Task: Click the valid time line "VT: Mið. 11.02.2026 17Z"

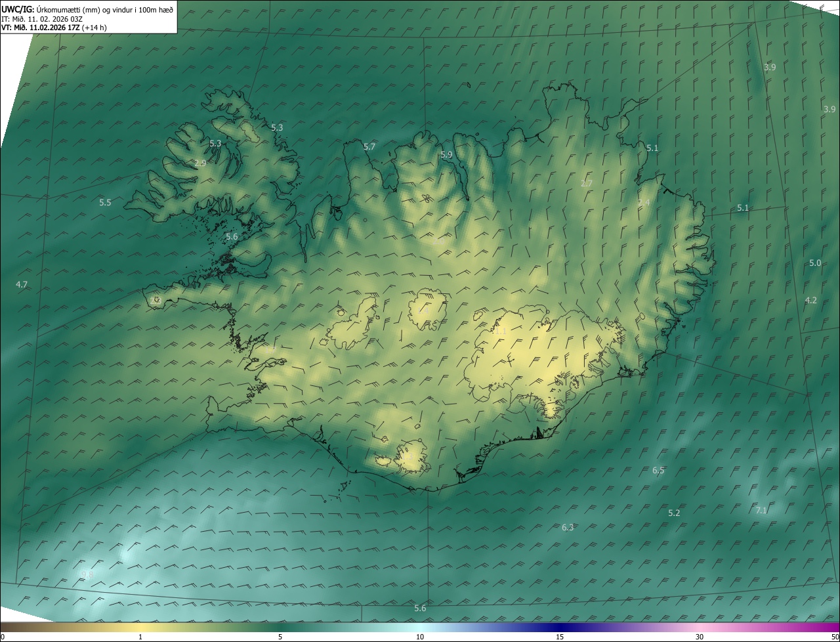Action: 40,28
